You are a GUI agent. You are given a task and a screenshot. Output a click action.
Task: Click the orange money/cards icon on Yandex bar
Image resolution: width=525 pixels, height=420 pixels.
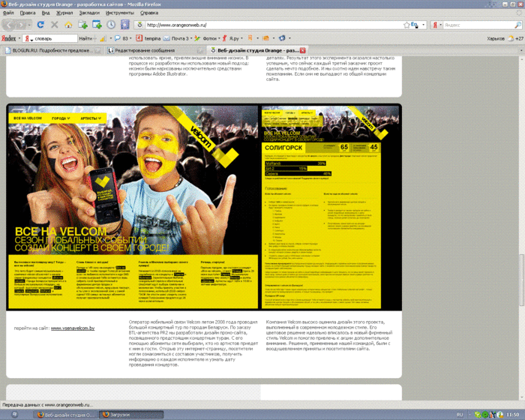(x=266, y=38)
